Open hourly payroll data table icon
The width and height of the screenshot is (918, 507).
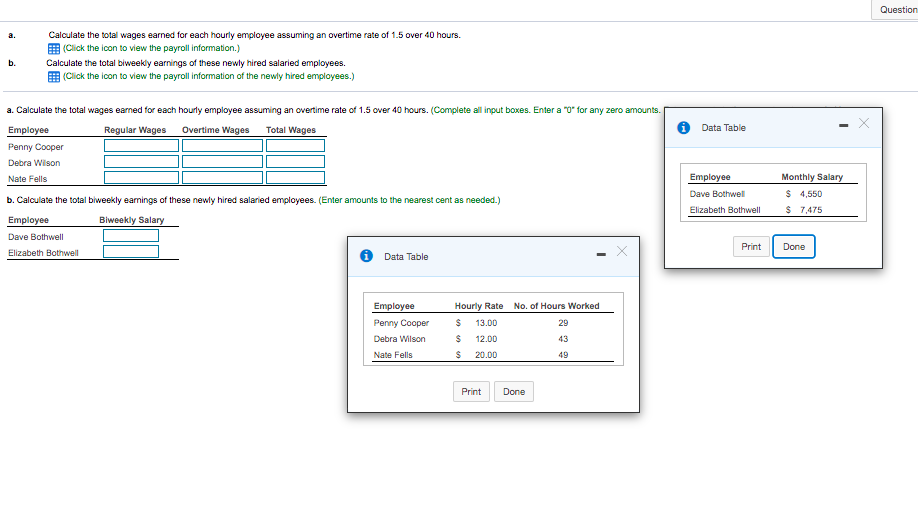tap(53, 49)
